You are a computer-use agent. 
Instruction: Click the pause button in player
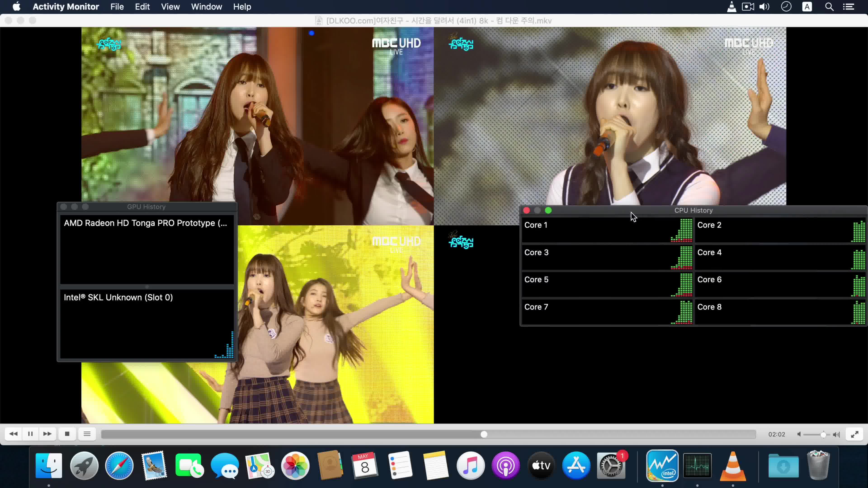pos(31,434)
